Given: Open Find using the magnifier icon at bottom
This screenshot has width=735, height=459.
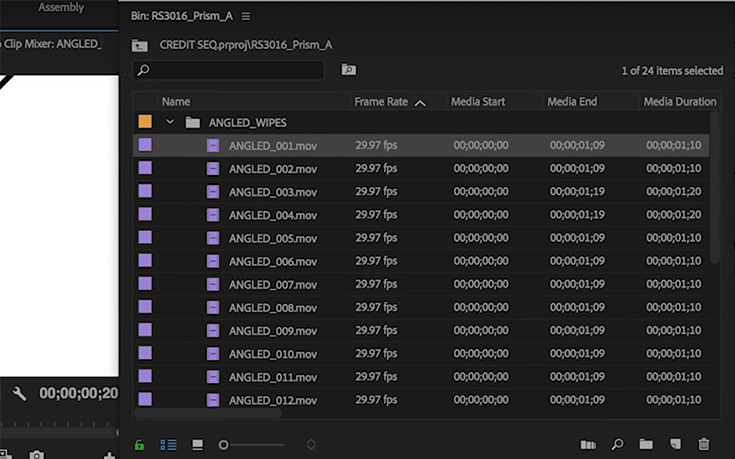Looking at the screenshot, I should point(617,444).
